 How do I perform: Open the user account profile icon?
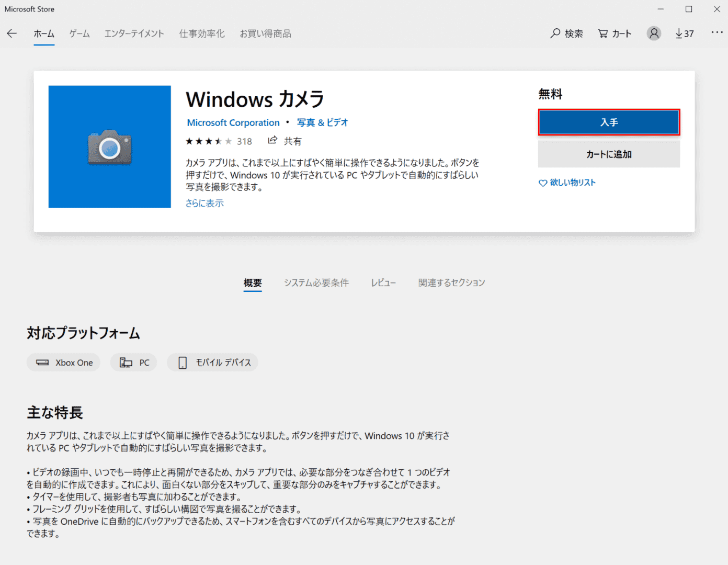pos(654,33)
